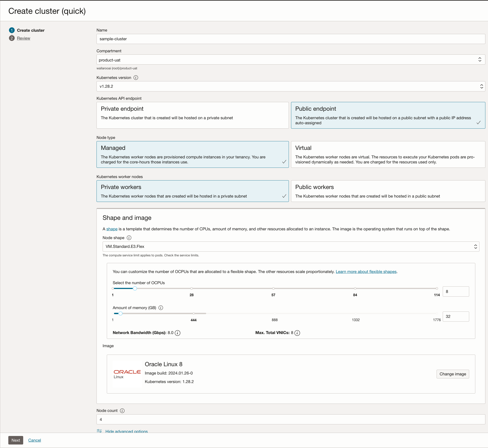Image resolution: width=488 pixels, height=448 pixels.
Task: Click the Oracle Linux logo thumbnail
Action: click(x=127, y=374)
